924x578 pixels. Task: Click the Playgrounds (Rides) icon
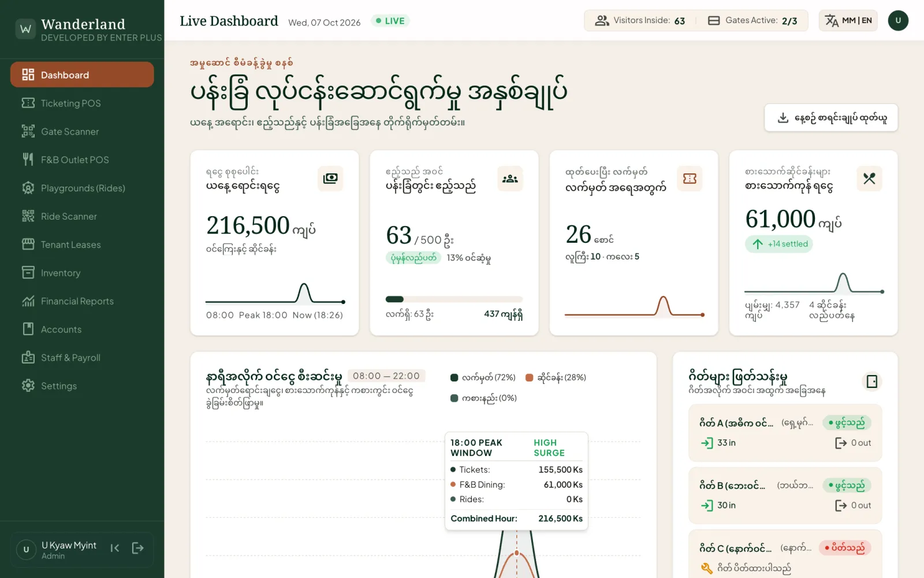(x=28, y=188)
